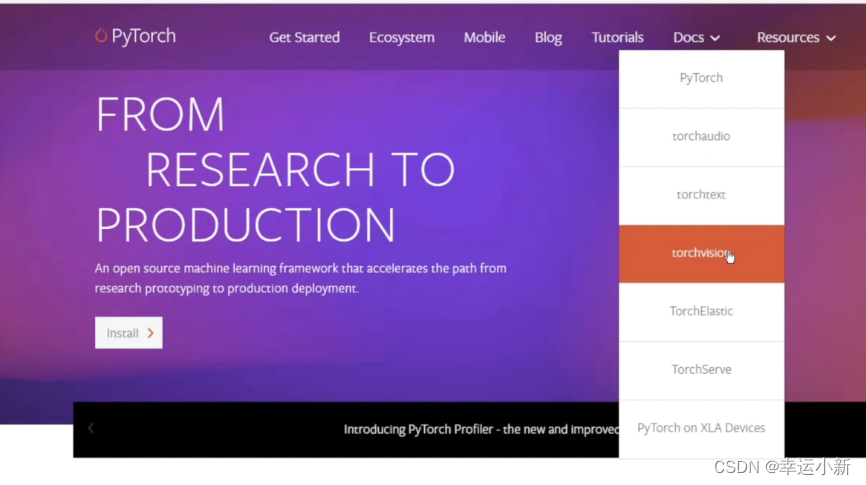
Task: Select TorchElastic docs entry
Action: (701, 312)
